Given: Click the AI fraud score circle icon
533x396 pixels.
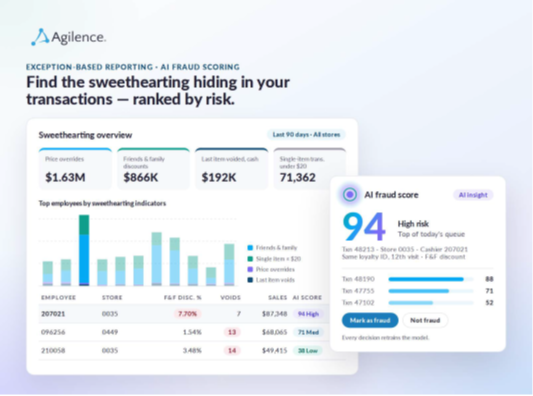Looking at the screenshot, I should (350, 195).
